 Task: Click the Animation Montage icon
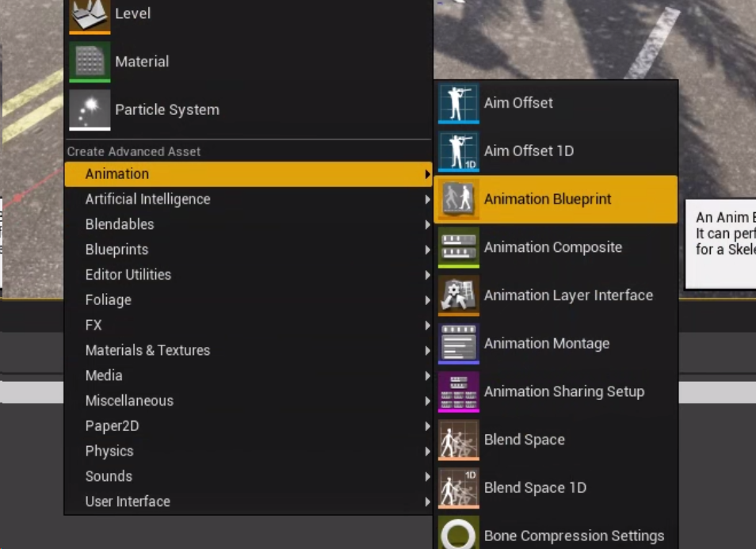[x=459, y=344]
